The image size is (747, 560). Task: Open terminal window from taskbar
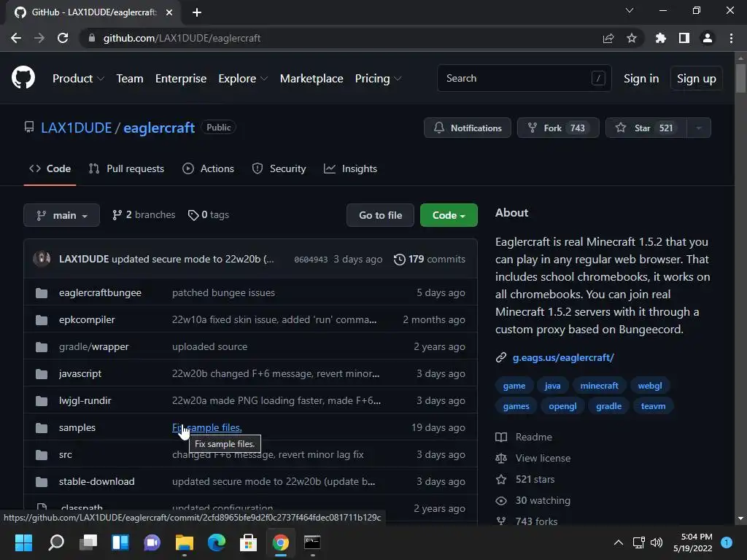[312, 542]
